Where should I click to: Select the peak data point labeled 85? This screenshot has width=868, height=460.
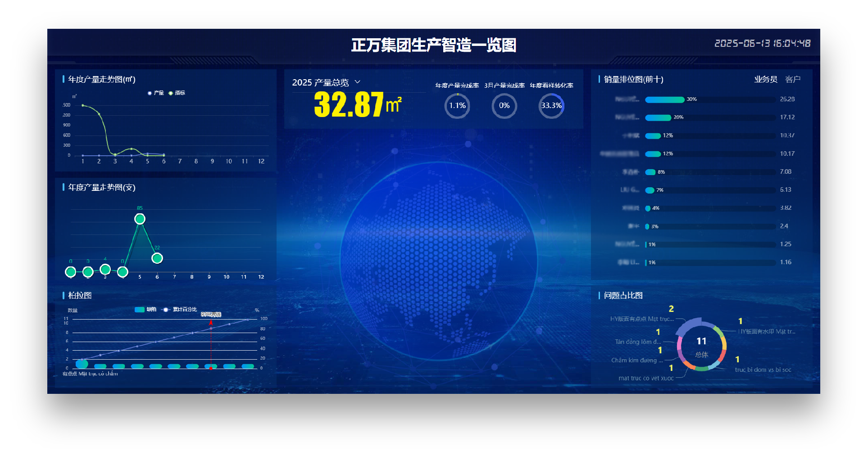click(140, 218)
